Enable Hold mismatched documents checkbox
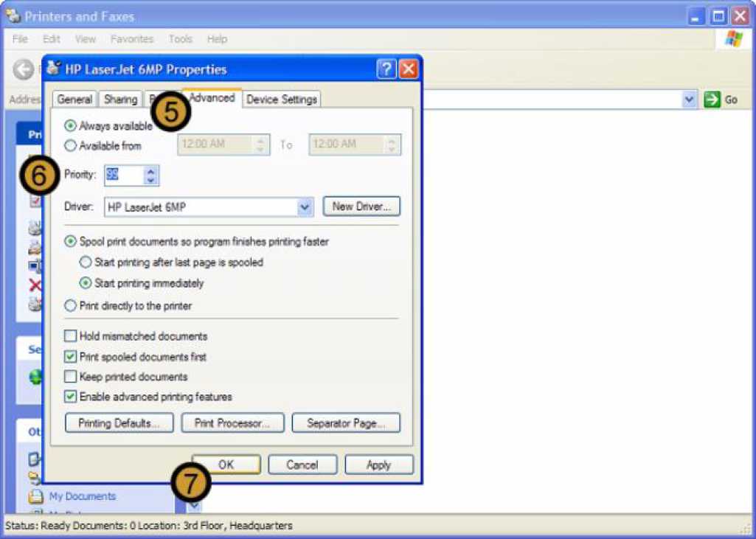 coord(70,336)
